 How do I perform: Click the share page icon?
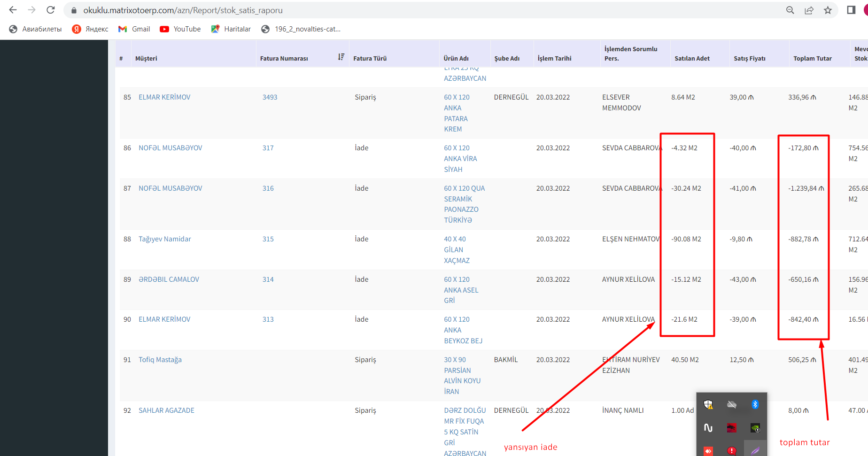coord(809,10)
